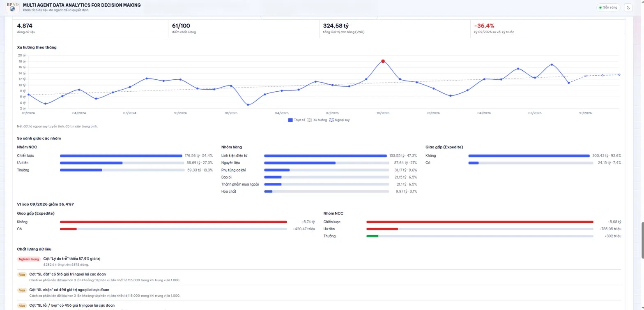The width and height of the screenshot is (644, 310).
Task: Click the '24,15 tỷ · 7,4%' value
Action: coord(609,163)
